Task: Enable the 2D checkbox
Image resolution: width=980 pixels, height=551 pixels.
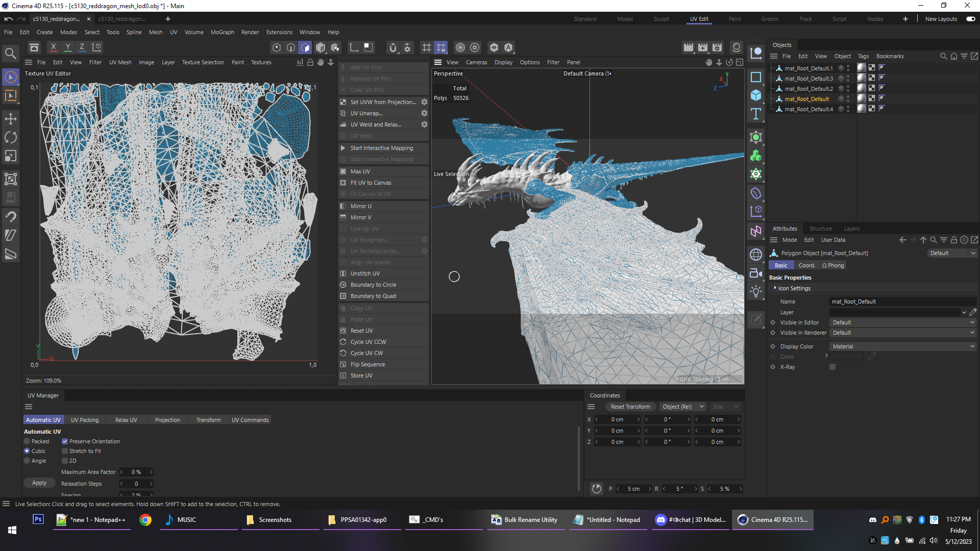Action: click(x=65, y=461)
